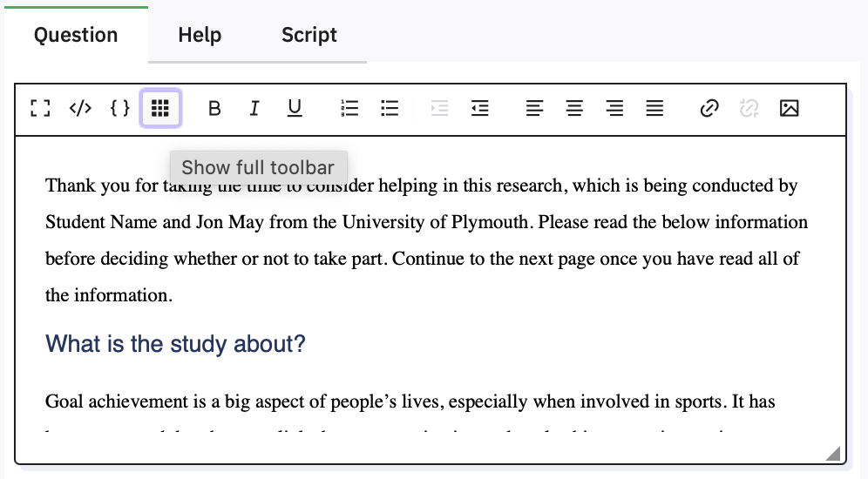
Task: Open the Script tab
Action: 309,36
